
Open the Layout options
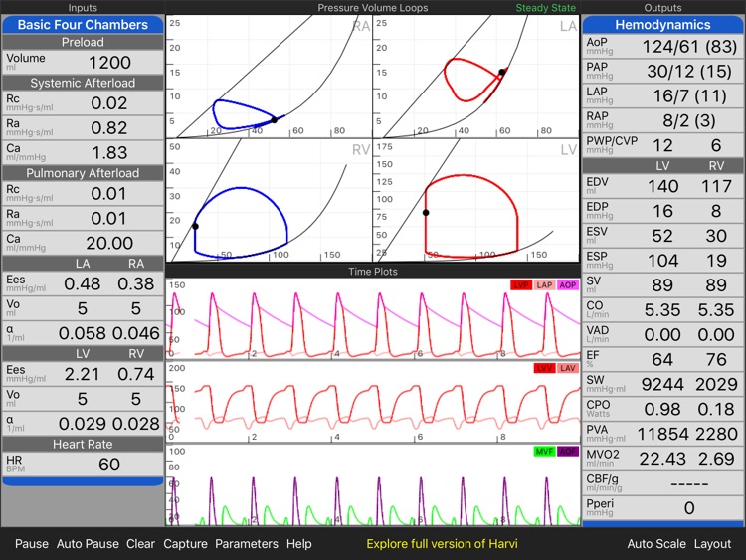712,544
